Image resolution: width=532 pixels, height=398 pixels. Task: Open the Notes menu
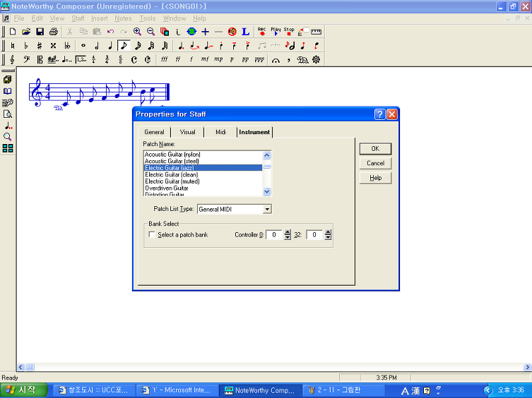(x=123, y=18)
